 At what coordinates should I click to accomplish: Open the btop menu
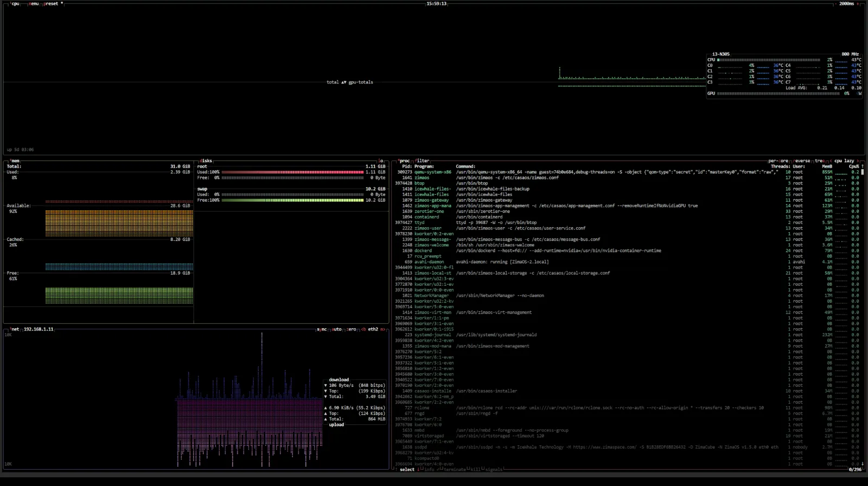34,4
